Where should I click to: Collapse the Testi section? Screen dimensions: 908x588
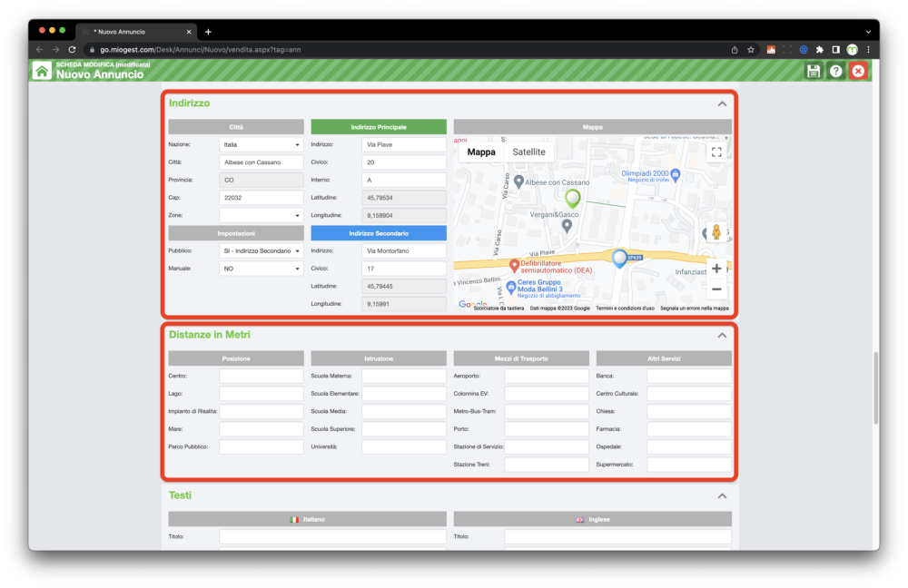pos(722,496)
